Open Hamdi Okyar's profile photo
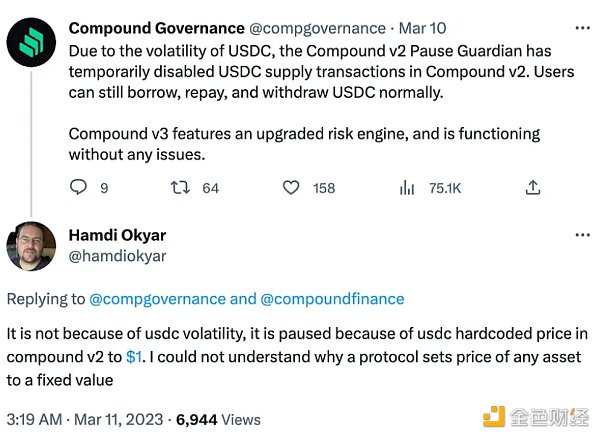This screenshot has height=438, width=600. click(32, 246)
